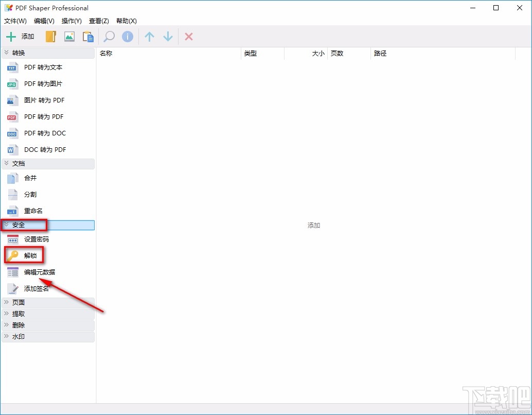Viewport: 532px width, 415px height.
Task: Select the 解锁 tool
Action: click(29, 255)
